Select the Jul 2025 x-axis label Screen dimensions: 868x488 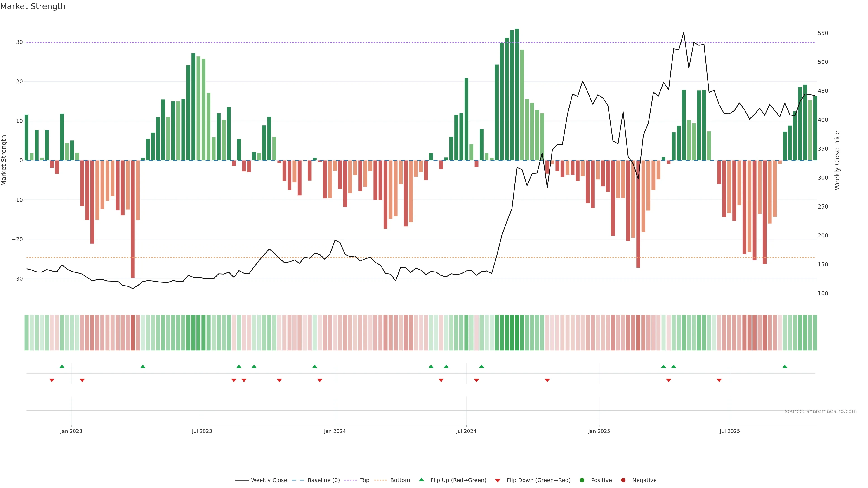pyautogui.click(x=729, y=431)
